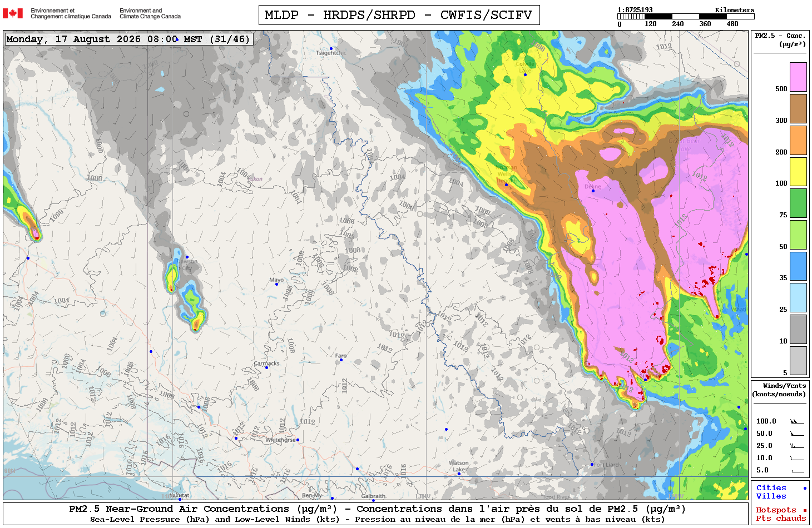Click the 'Fort Liard' map label
812x528 pixels.
point(606,465)
